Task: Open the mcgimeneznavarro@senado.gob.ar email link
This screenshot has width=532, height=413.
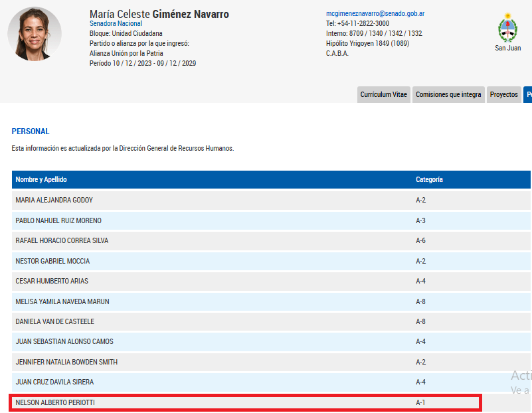Action: pos(375,13)
